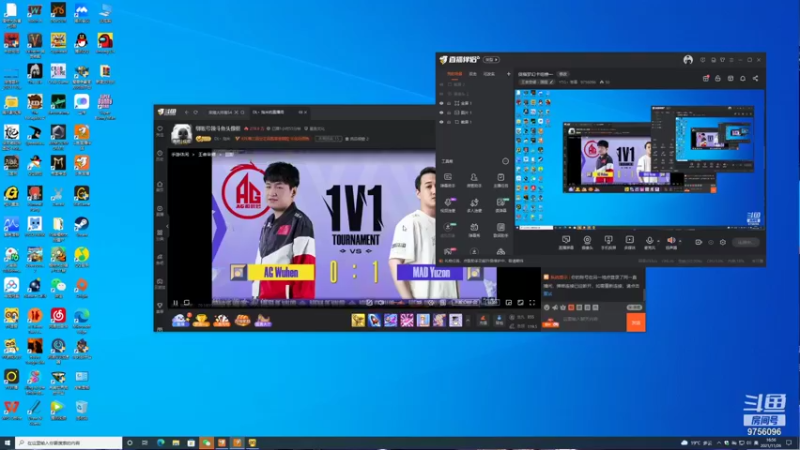This screenshot has width=800, height=450.
Task: Click the back arrow in the Douyu client
Action: 187,112
